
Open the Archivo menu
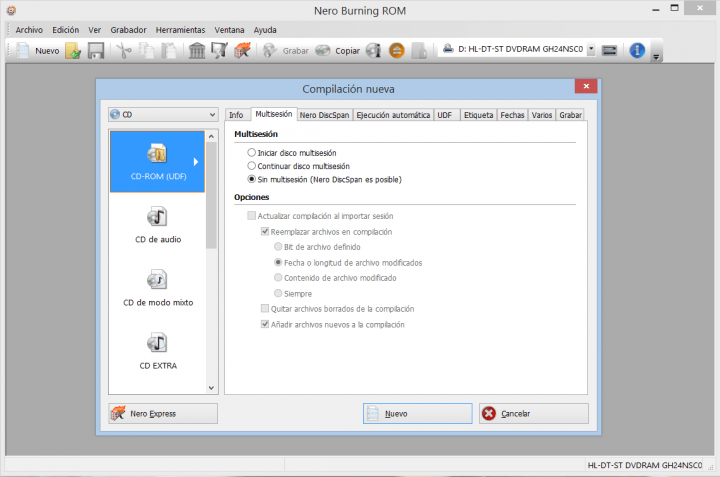29,30
